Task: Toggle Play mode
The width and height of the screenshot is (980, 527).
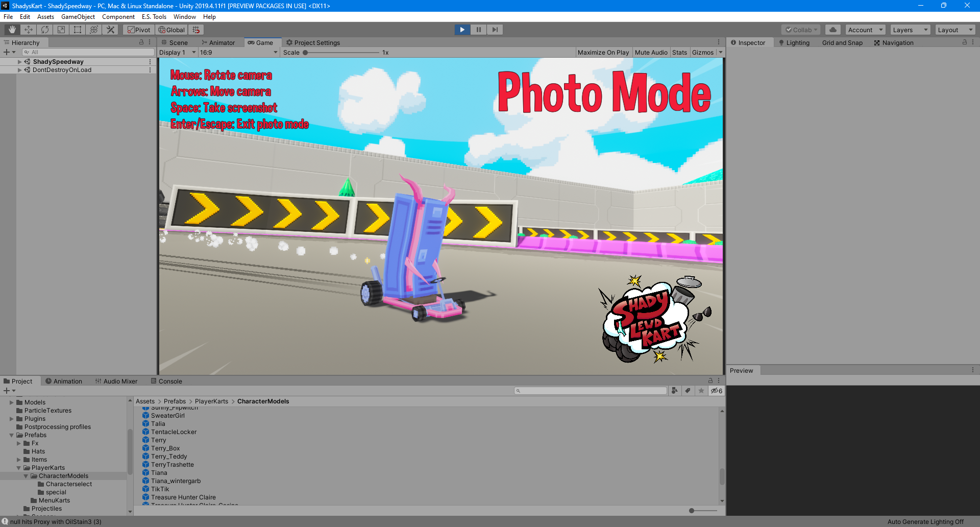Action: [462, 30]
